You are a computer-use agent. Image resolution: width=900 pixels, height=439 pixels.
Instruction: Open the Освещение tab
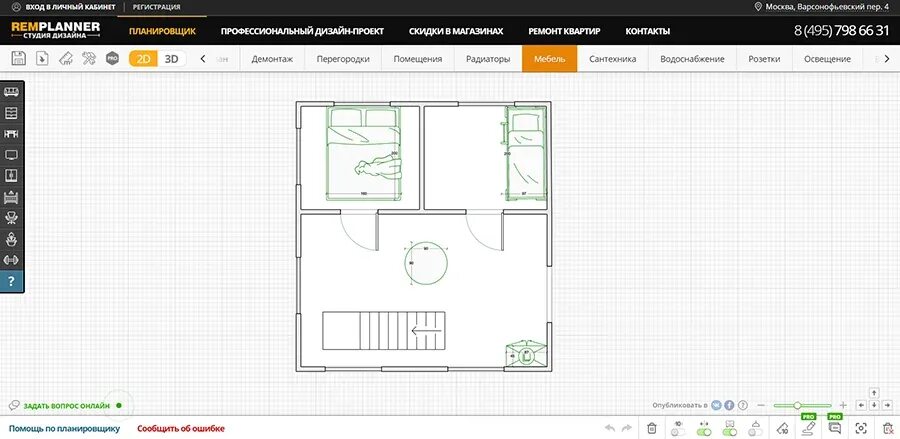[827, 59]
